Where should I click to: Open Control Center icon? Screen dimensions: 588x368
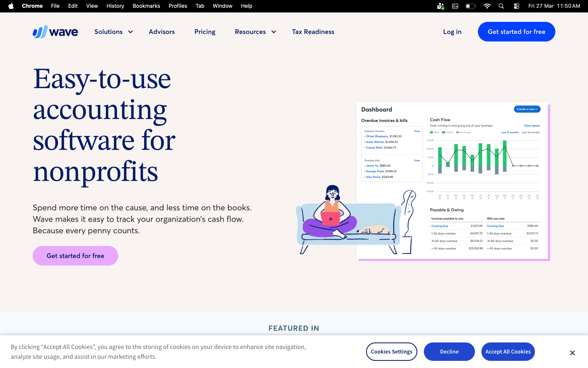[516, 6]
